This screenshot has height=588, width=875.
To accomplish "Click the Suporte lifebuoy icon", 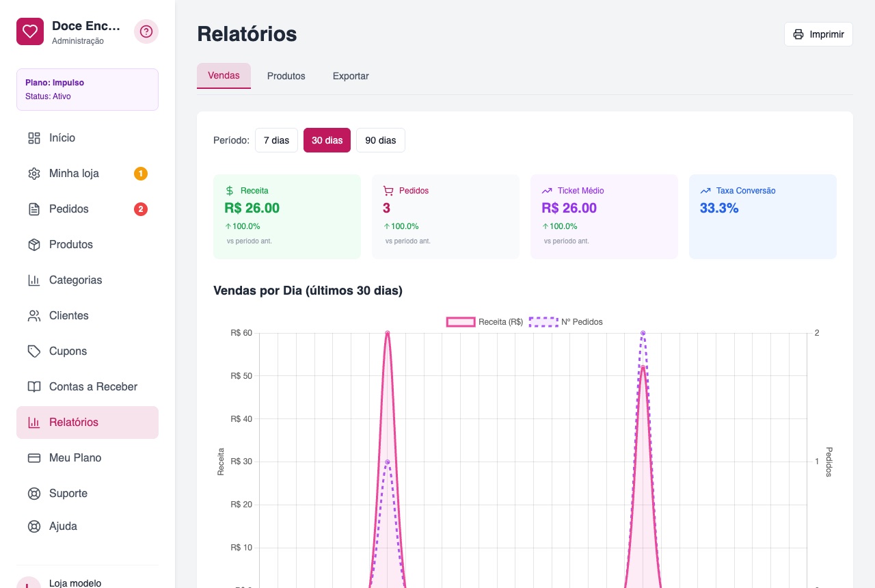I will coord(34,494).
